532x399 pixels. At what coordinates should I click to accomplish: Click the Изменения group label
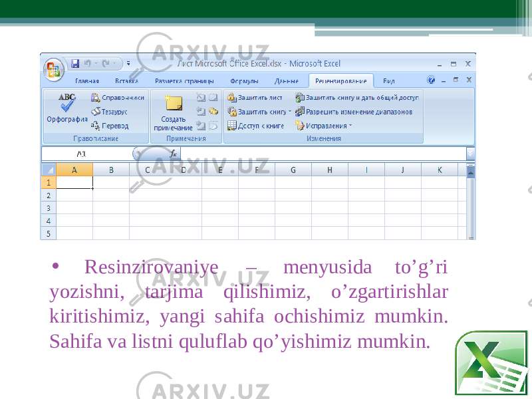324,138
